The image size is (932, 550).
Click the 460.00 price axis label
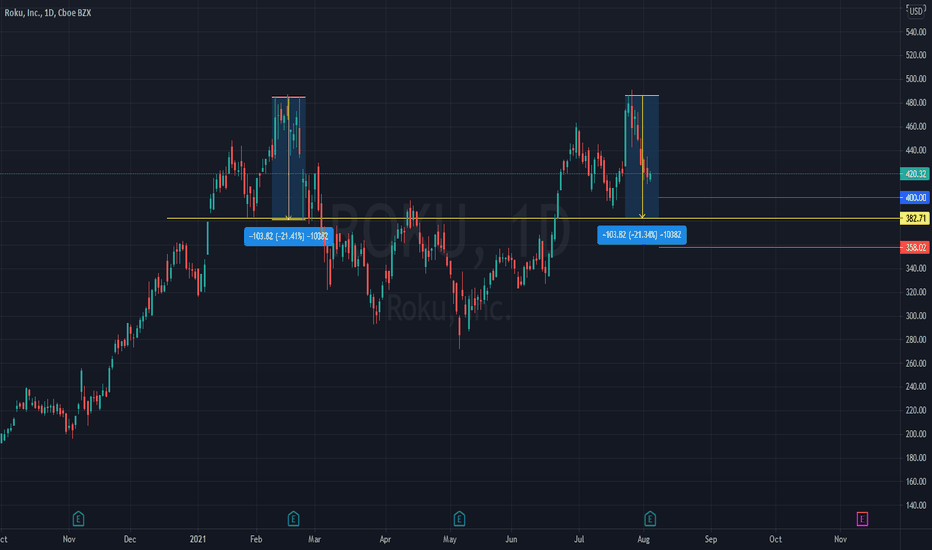pos(915,126)
